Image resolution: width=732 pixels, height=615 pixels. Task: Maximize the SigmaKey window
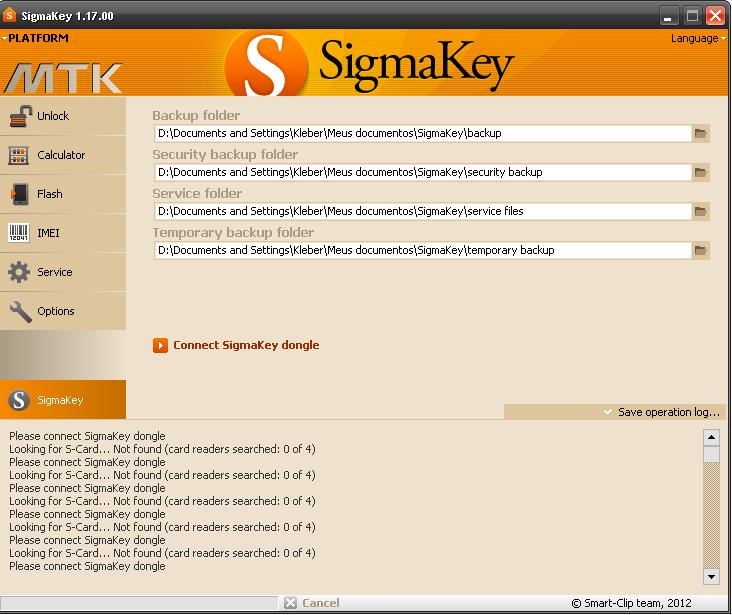692,16
